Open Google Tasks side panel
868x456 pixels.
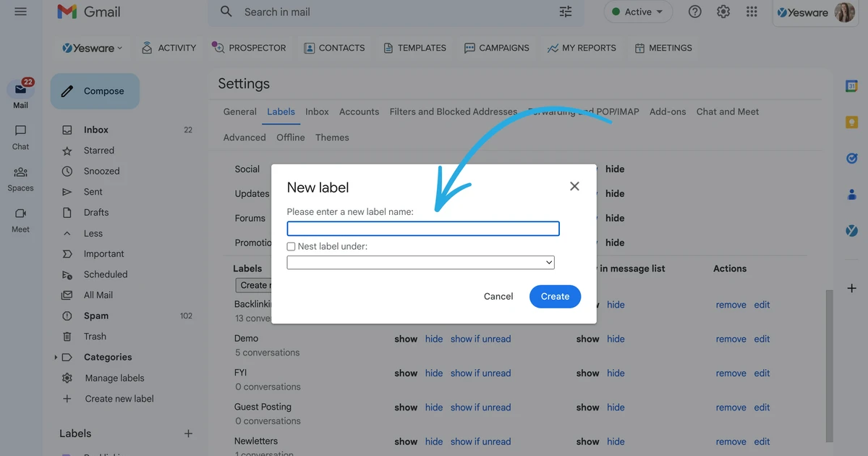point(851,159)
